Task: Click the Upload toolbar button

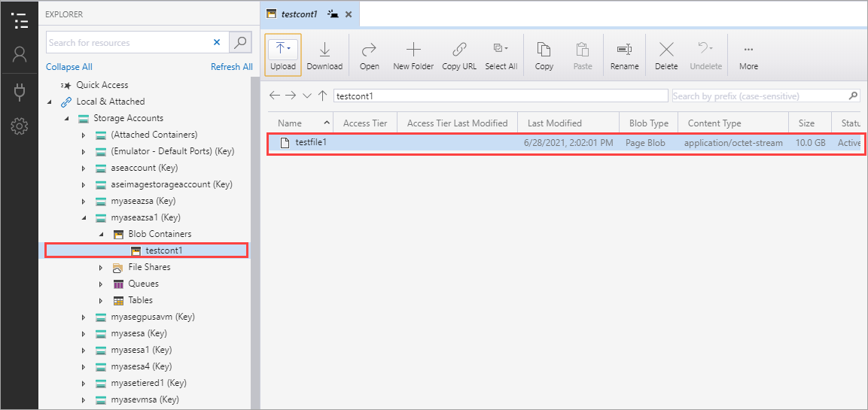Action: [283, 55]
